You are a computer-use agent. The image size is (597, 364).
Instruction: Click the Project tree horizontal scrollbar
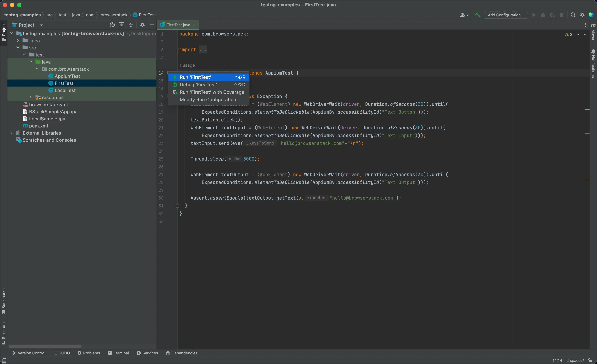tap(45, 347)
